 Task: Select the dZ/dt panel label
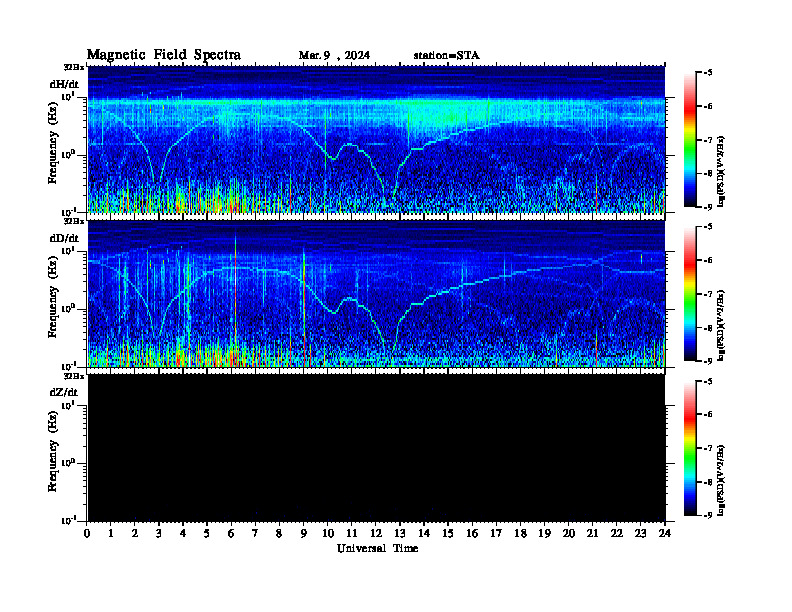[64, 392]
